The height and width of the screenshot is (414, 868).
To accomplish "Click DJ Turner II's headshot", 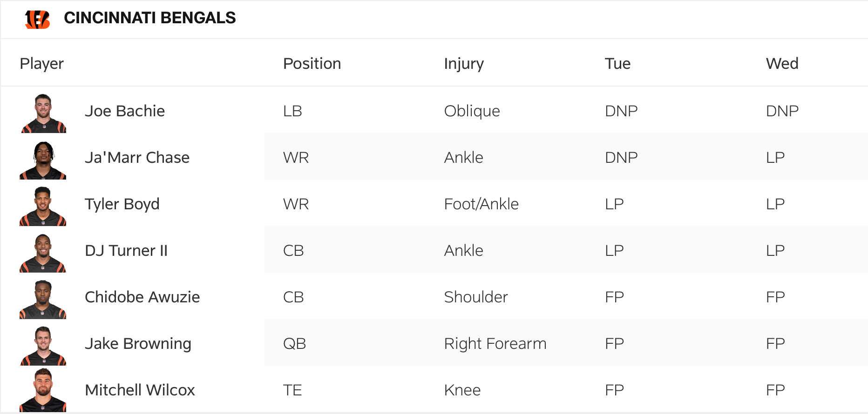I will (x=43, y=253).
